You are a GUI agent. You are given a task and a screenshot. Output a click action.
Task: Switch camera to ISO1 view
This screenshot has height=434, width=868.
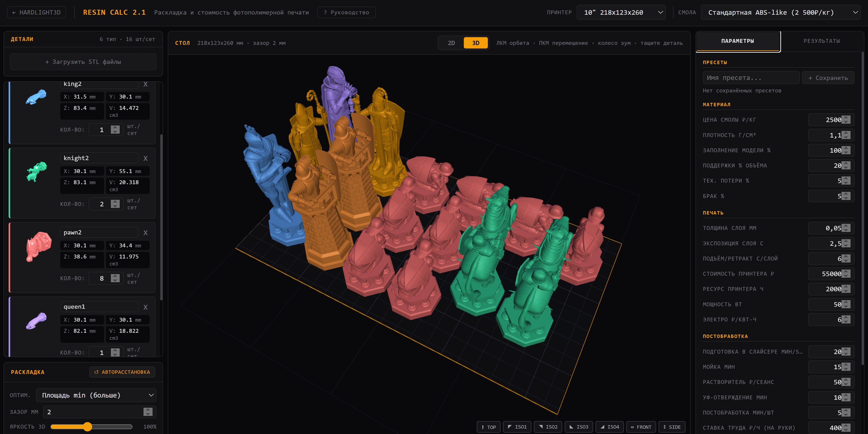click(x=517, y=427)
